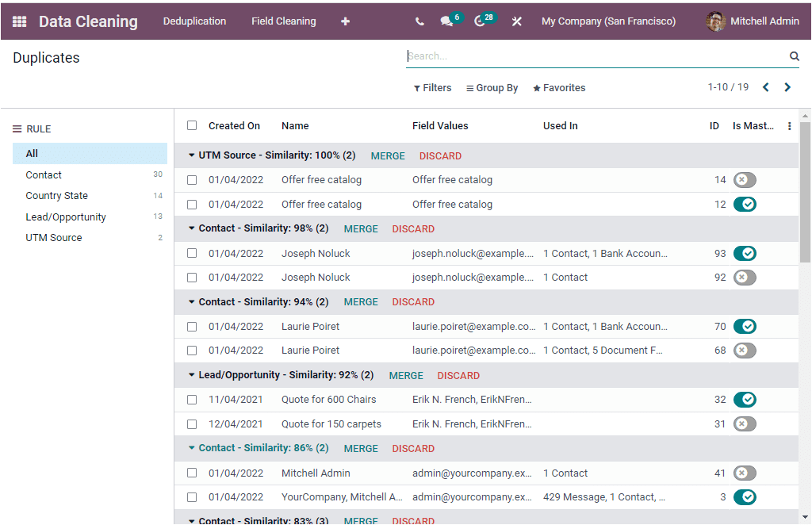The image size is (812, 525).
Task: Toggle Is Master for record ID 14
Action: [745, 180]
